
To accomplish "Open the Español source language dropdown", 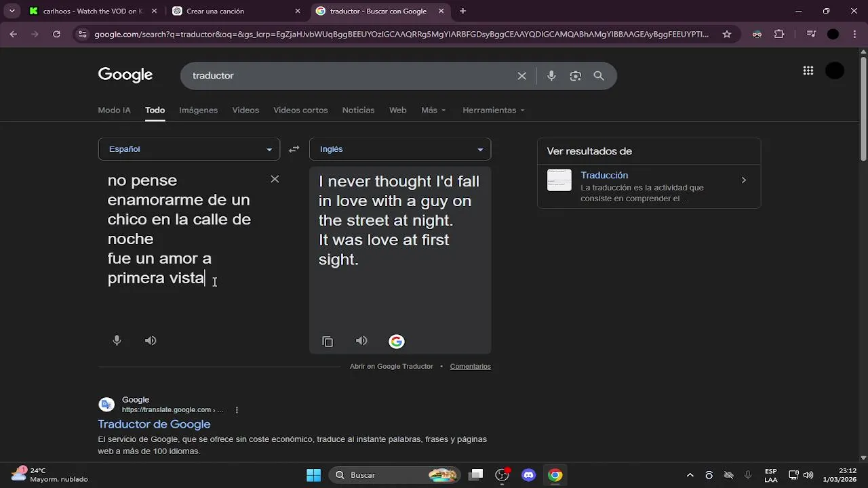I will click(189, 149).
